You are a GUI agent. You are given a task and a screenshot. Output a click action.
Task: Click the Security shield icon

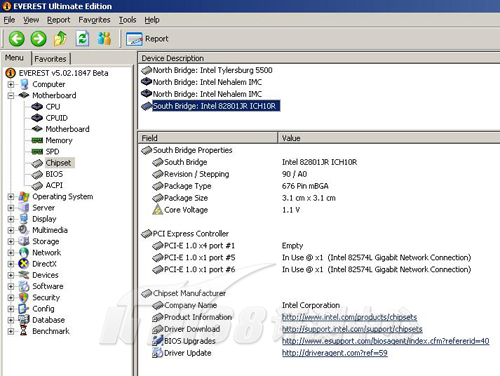[x=24, y=298]
